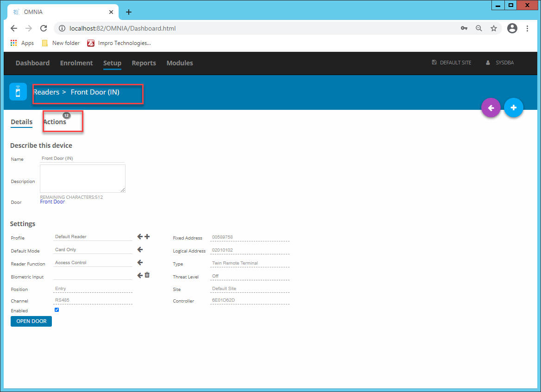This screenshot has width=541, height=392.
Task: Open Impro Technologies bookmark
Action: click(119, 43)
